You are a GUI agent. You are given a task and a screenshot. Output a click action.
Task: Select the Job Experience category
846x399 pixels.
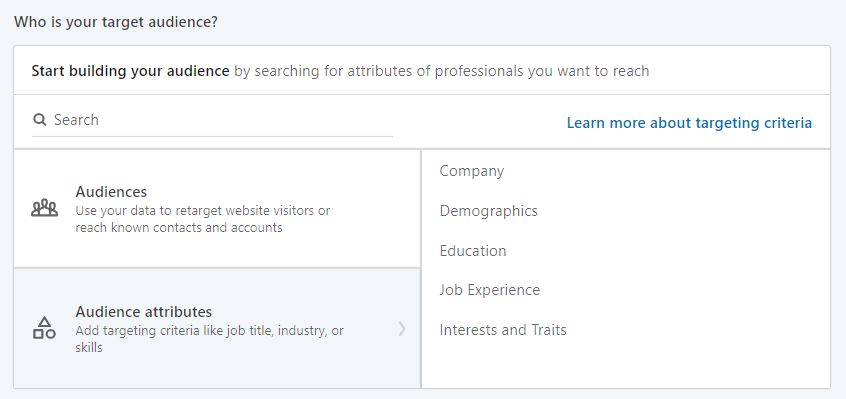[489, 290]
